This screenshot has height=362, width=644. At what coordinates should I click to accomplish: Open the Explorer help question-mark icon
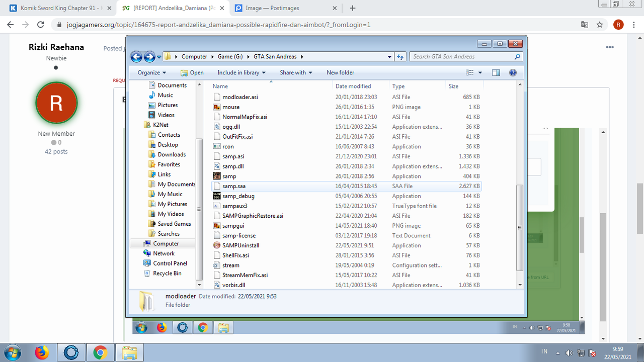tap(513, 72)
